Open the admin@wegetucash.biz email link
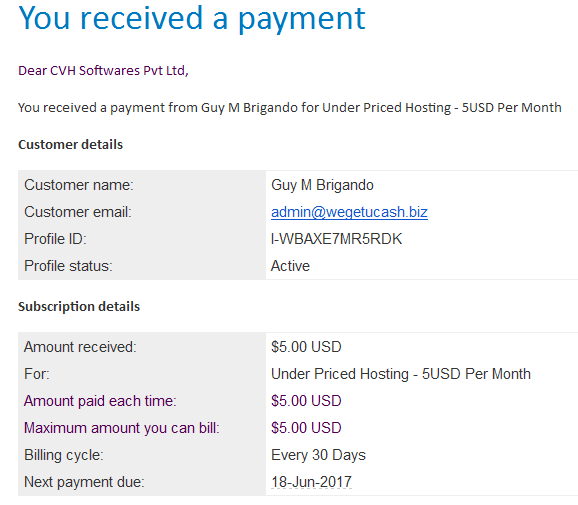The height and width of the screenshot is (505, 578). (349, 212)
